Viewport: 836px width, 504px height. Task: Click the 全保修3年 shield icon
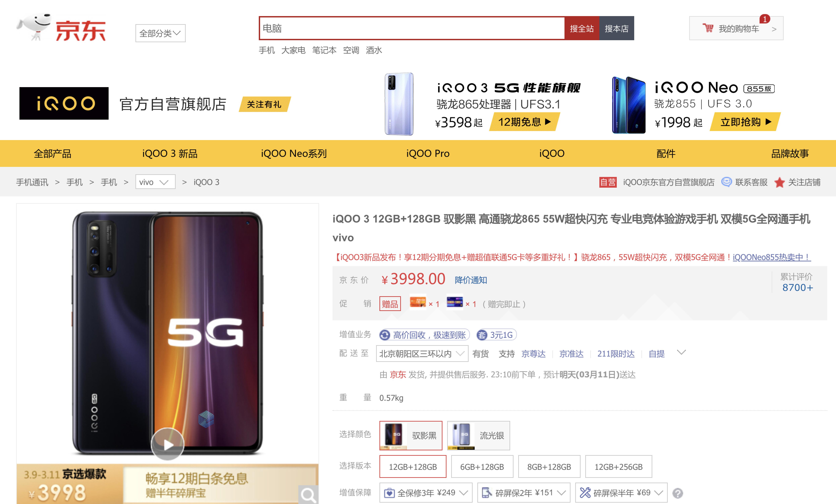pos(389,493)
